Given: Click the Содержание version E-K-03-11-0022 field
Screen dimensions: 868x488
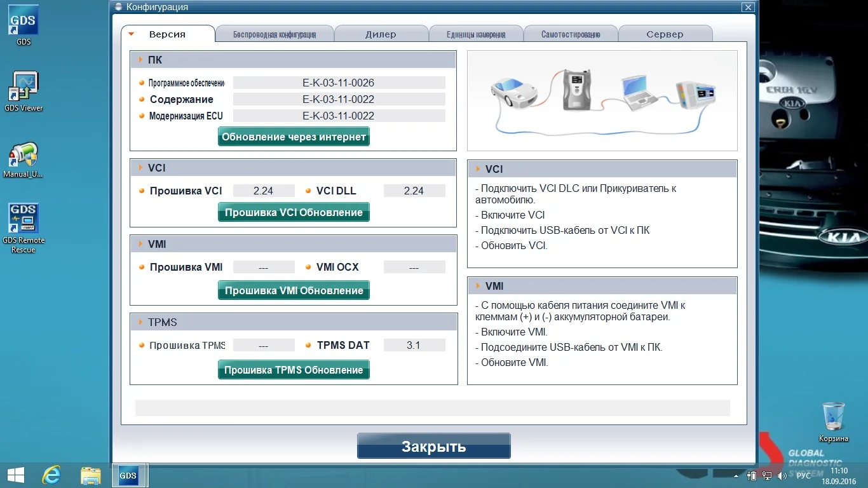Looking at the screenshot, I should point(339,99).
